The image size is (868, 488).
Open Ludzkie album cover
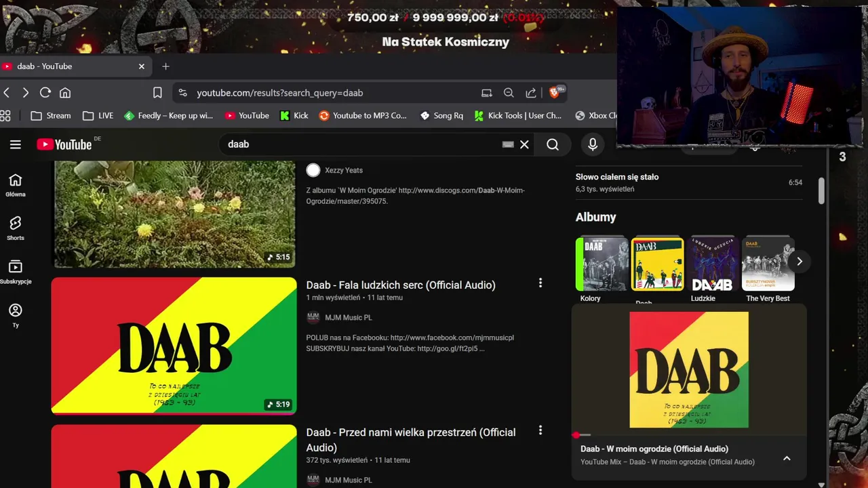(x=713, y=264)
